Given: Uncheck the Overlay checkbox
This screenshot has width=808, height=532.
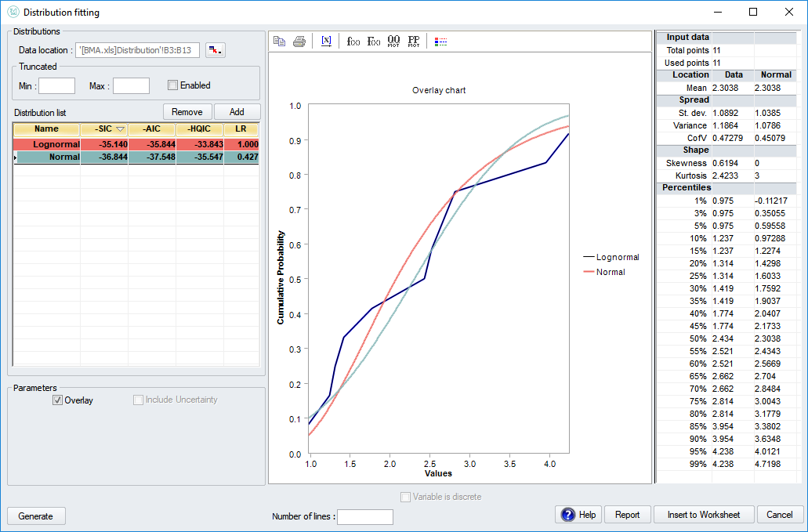Looking at the screenshot, I should (x=58, y=400).
